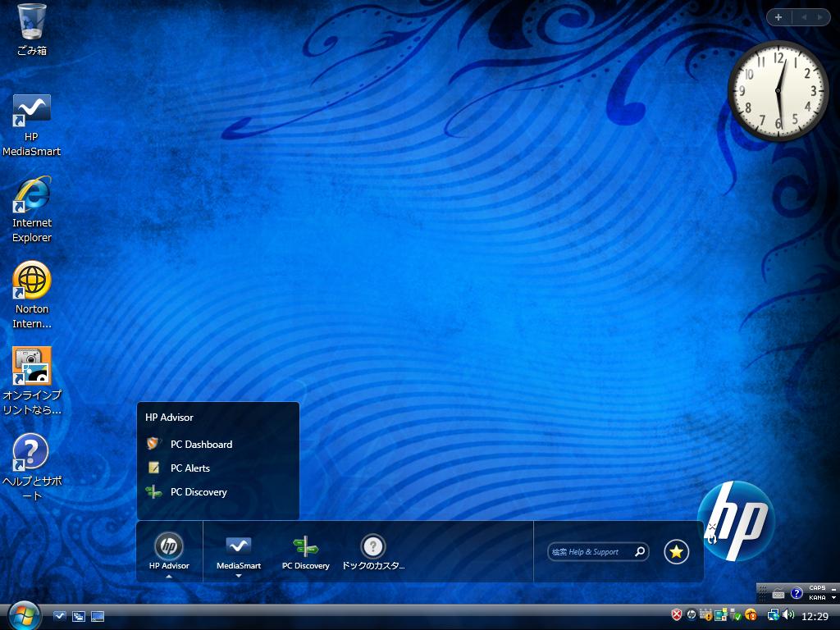The image size is (840, 630).
Task: Click the HP logo tray icon
Action: 692,614
